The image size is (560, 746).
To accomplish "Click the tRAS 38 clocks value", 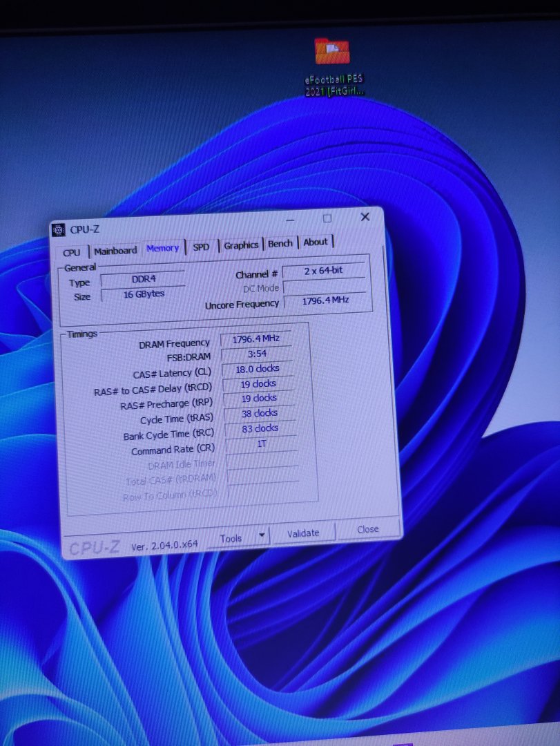I will (260, 414).
